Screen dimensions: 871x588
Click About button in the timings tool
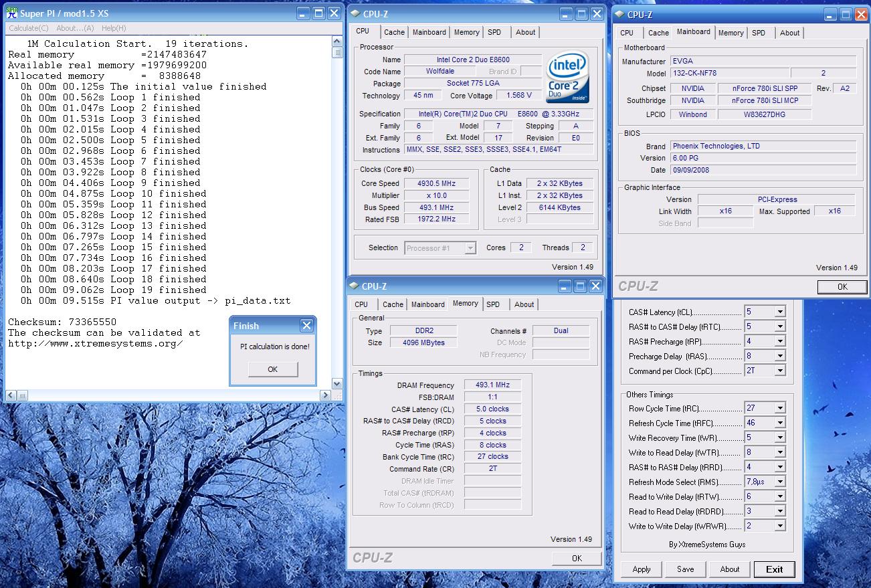click(730, 569)
